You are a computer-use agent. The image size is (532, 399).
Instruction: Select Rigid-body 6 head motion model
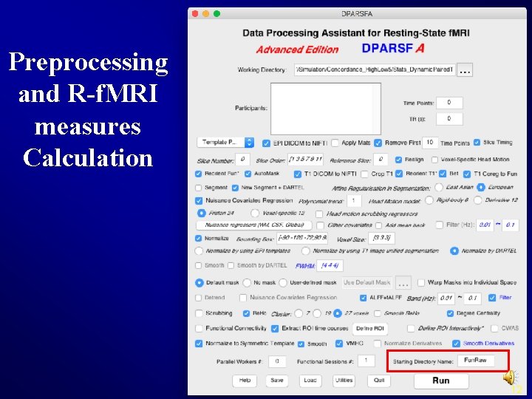pos(429,200)
